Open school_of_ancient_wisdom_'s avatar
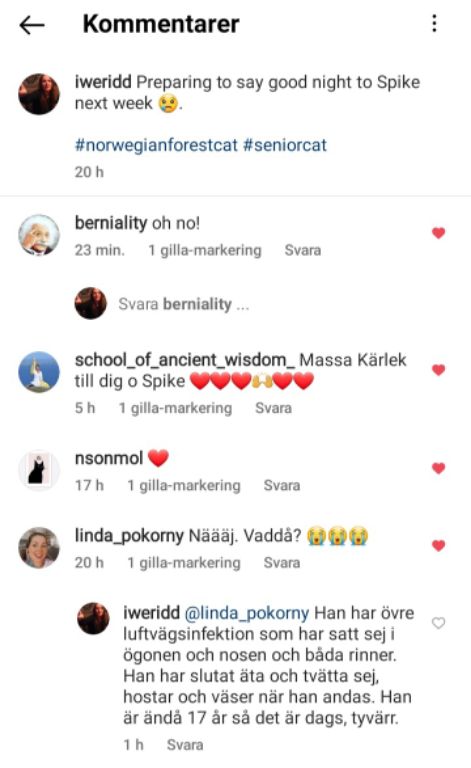This screenshot has width=471, height=768. pyautogui.click(x=39, y=372)
